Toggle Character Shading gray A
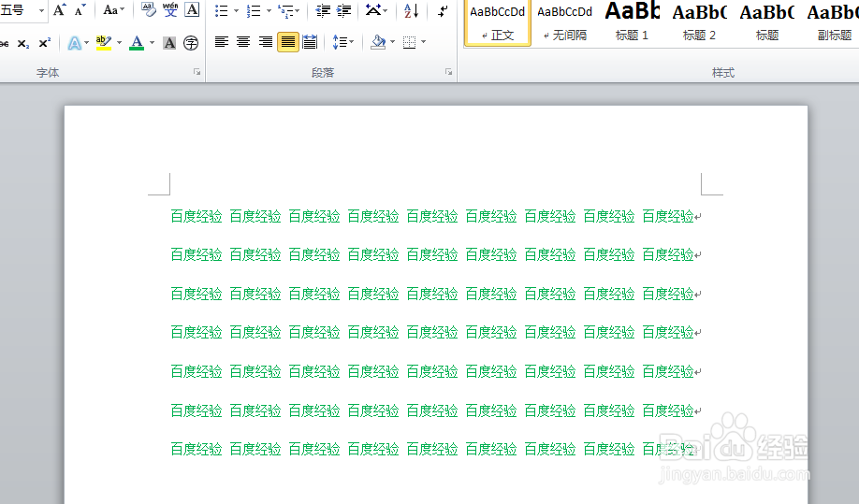The width and height of the screenshot is (859, 504). 169,43
